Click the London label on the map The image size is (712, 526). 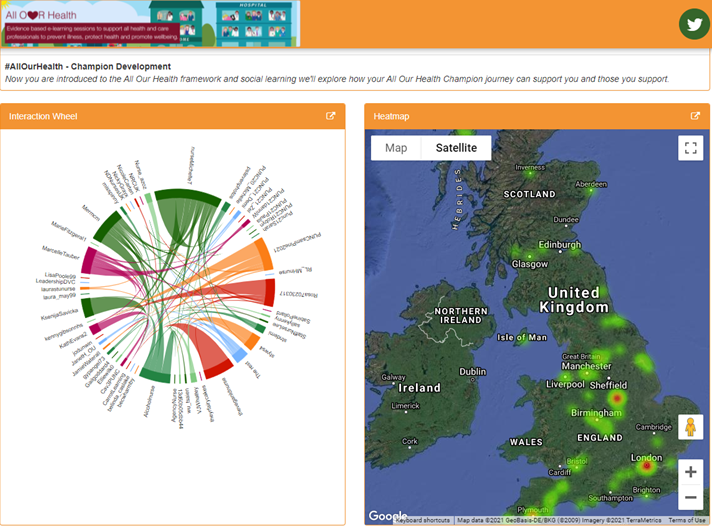[x=646, y=457]
